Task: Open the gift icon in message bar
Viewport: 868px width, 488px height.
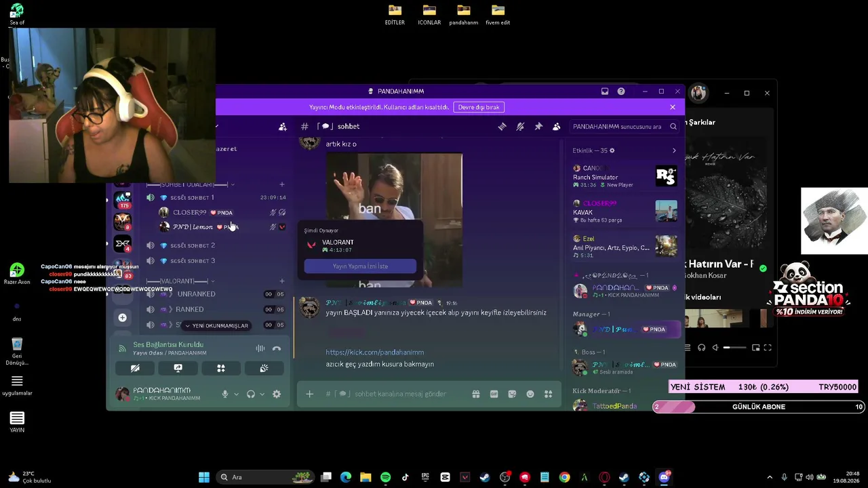Action: point(476,394)
